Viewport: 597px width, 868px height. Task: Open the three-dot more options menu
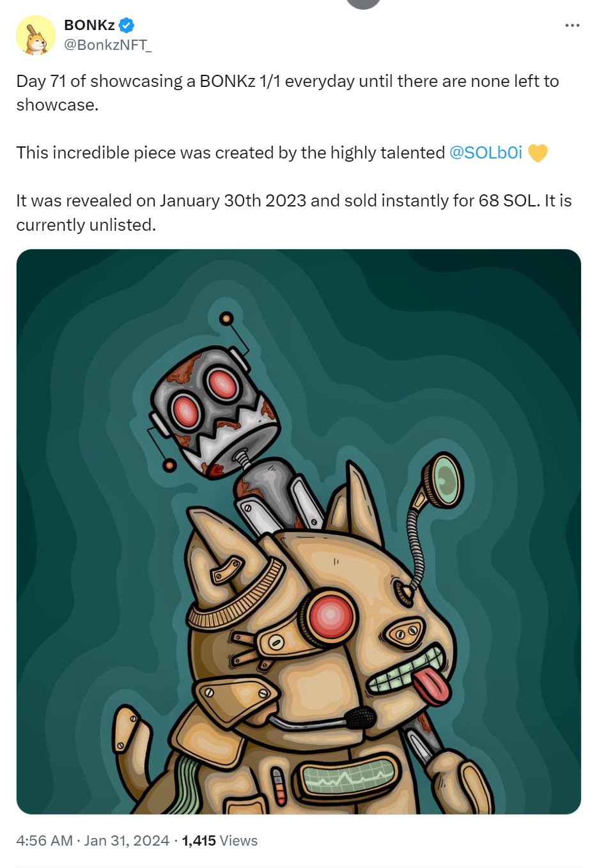click(572, 26)
